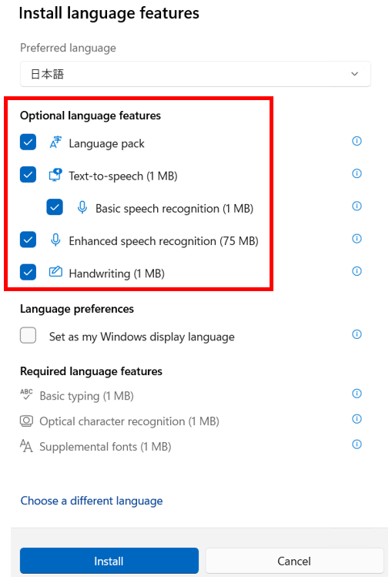The height and width of the screenshot is (580, 392).
Task: Toggle the Text-to-speech checkbox
Action: click(28, 175)
